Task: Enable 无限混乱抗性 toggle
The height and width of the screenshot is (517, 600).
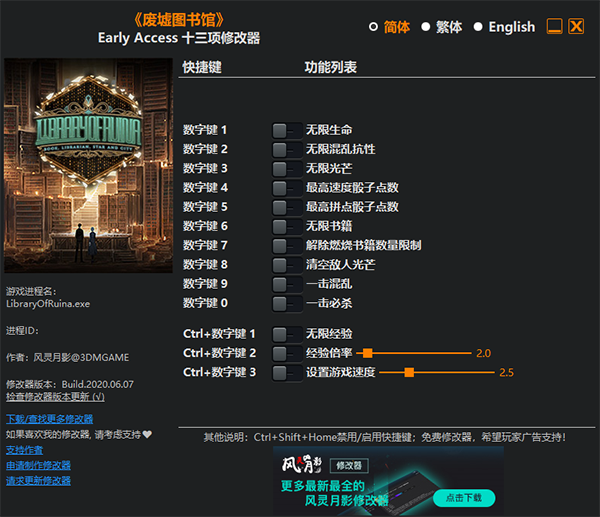Action: click(x=287, y=150)
